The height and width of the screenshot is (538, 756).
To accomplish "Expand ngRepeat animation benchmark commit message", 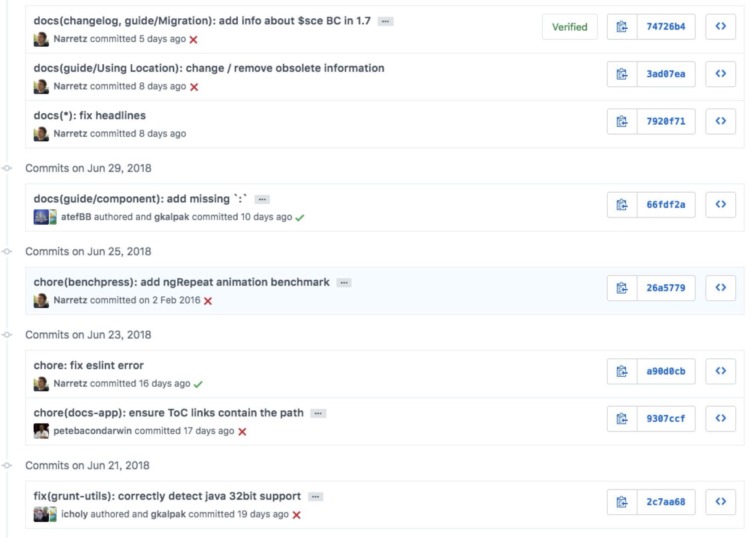I will tap(344, 283).
